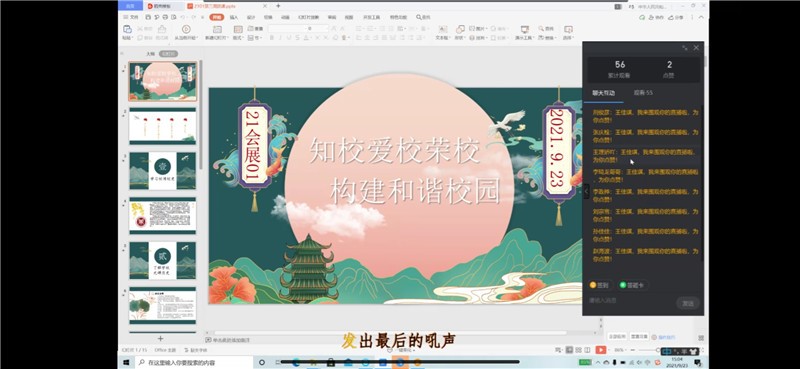Image resolution: width=800 pixels, height=369 pixels.
Task: Click the answer card button with green dot
Action: pyautogui.click(x=632, y=285)
